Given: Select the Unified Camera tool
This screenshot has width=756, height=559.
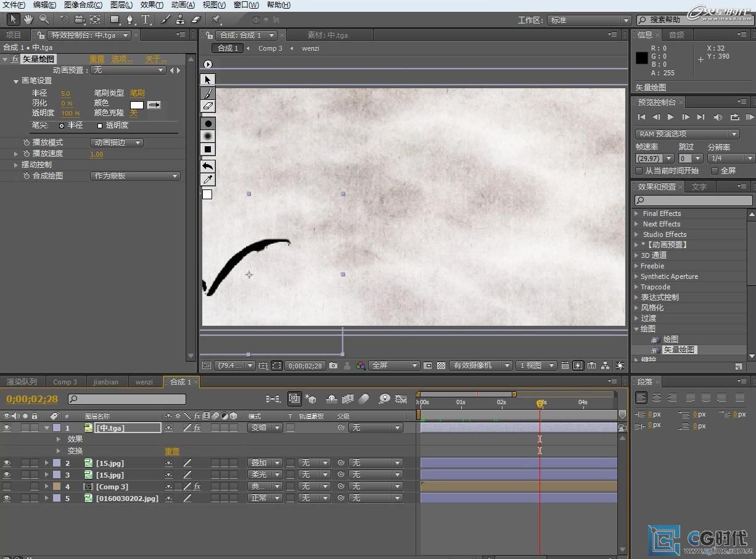Looking at the screenshot, I should tap(80, 20).
